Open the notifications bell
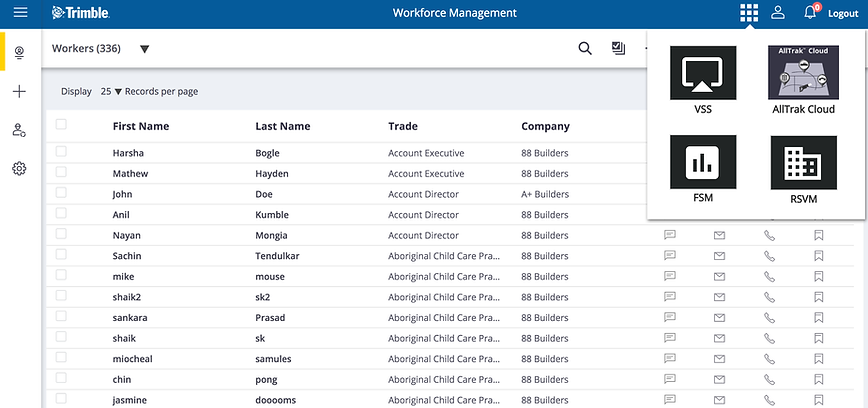Viewport: 868px width, 408px height. click(810, 13)
